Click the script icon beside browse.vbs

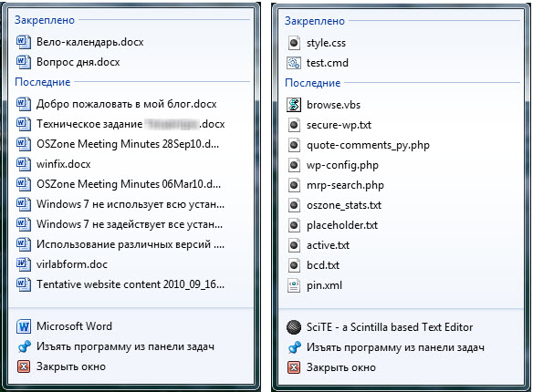(294, 105)
